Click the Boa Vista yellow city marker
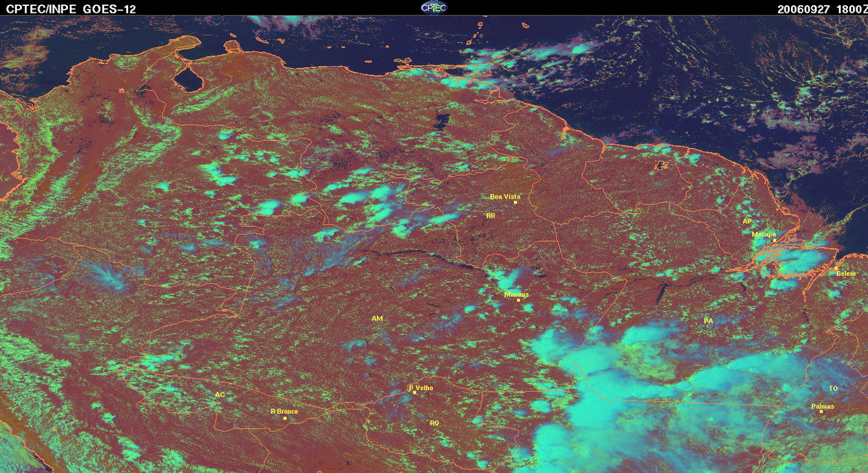Image resolution: width=868 pixels, height=473 pixels. (515, 202)
